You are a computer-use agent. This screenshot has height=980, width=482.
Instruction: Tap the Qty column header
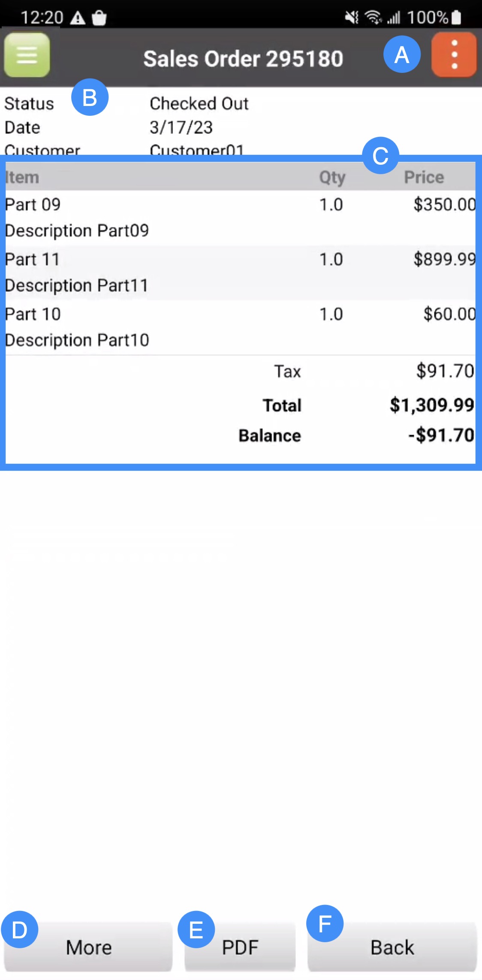[x=332, y=177]
